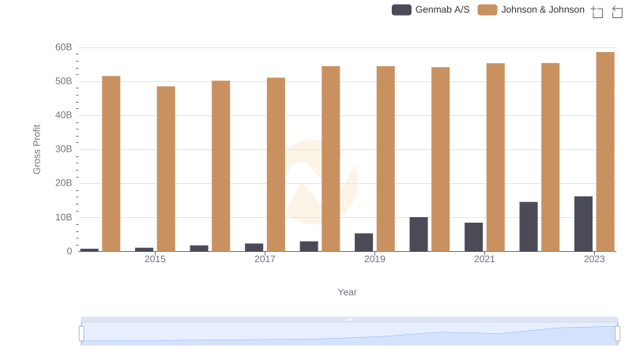
Task: Click the x-axis label 2019
Action: tap(374, 259)
